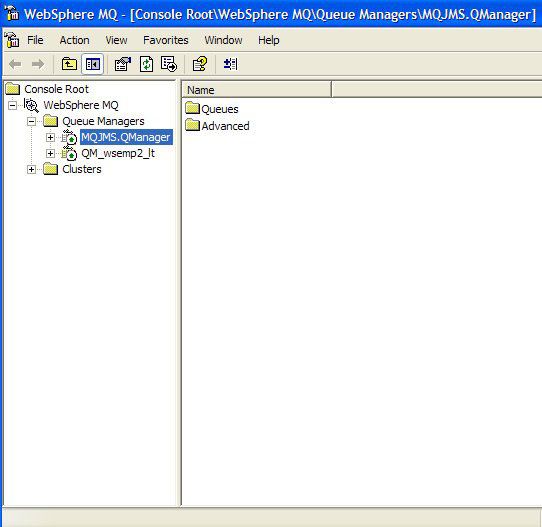Image resolution: width=542 pixels, height=527 pixels.
Task: Open the View menu
Action: point(116,40)
